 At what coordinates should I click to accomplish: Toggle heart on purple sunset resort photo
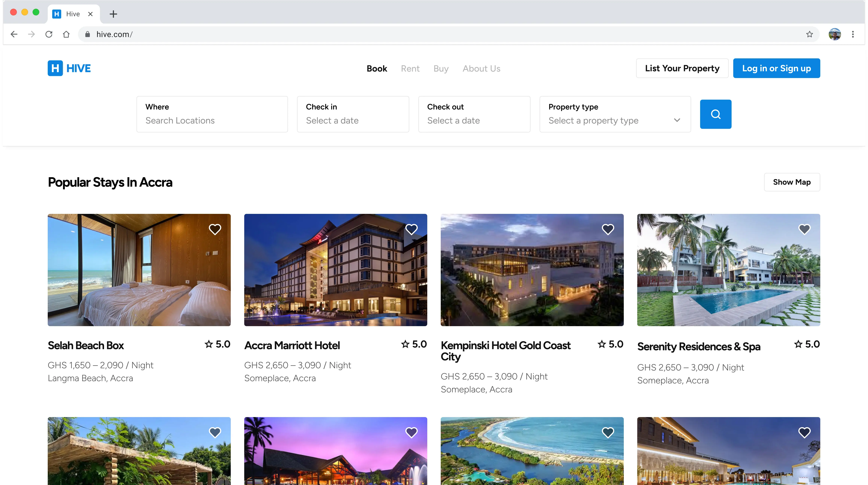coord(411,432)
